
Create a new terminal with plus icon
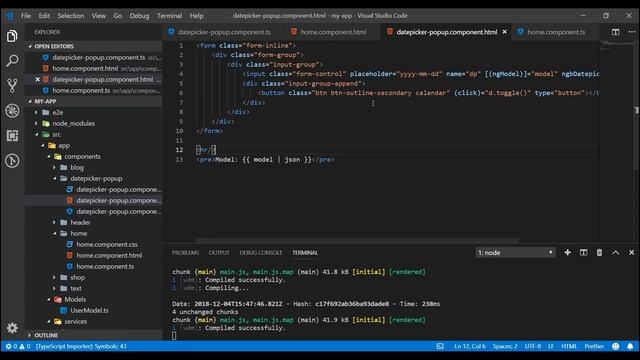coord(567,253)
